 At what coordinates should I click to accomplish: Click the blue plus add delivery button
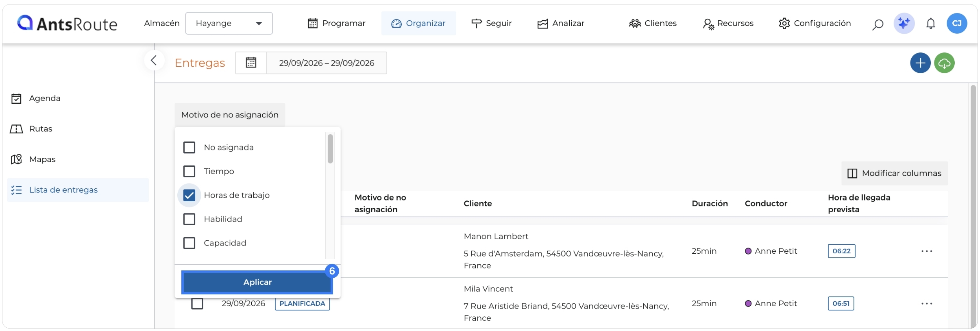(920, 63)
